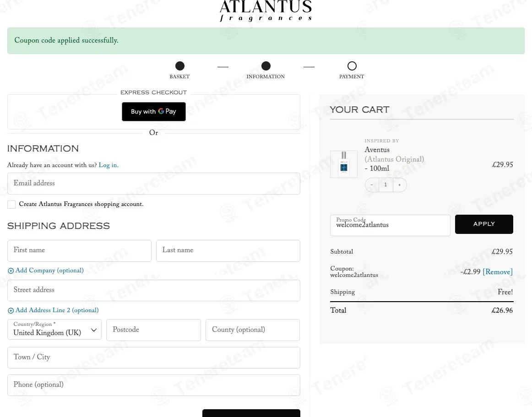
Task: Select the INFORMATION step label
Action: tap(266, 77)
